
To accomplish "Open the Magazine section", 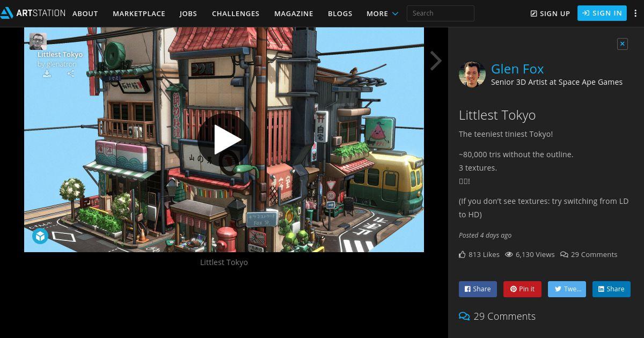I will pos(294,13).
